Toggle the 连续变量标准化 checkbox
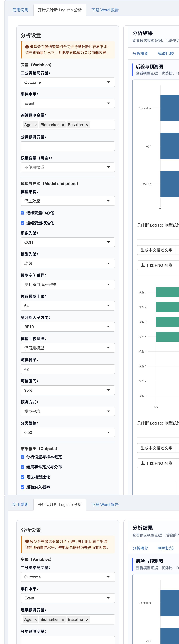The image size is (179, 644). tap(22, 223)
